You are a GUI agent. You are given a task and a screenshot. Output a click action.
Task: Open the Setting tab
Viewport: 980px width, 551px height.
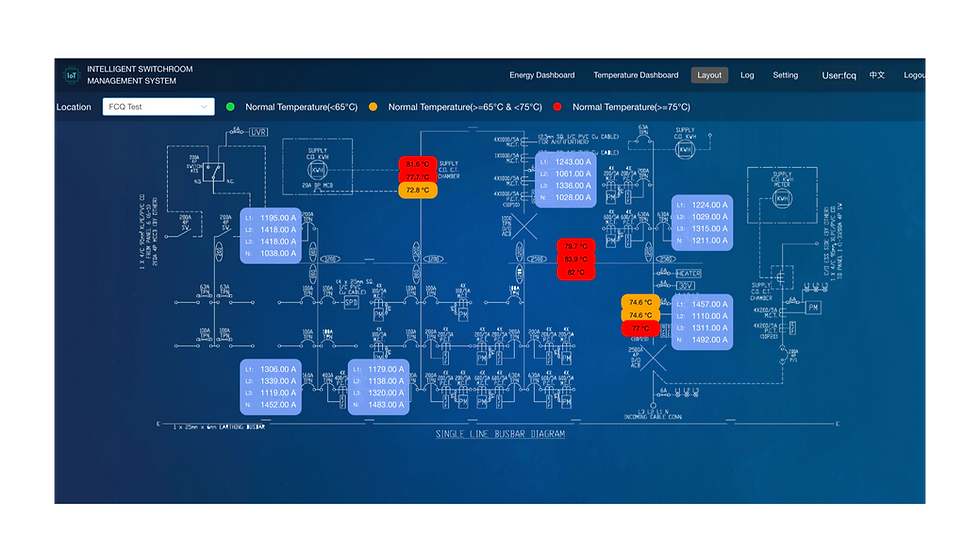coord(785,75)
